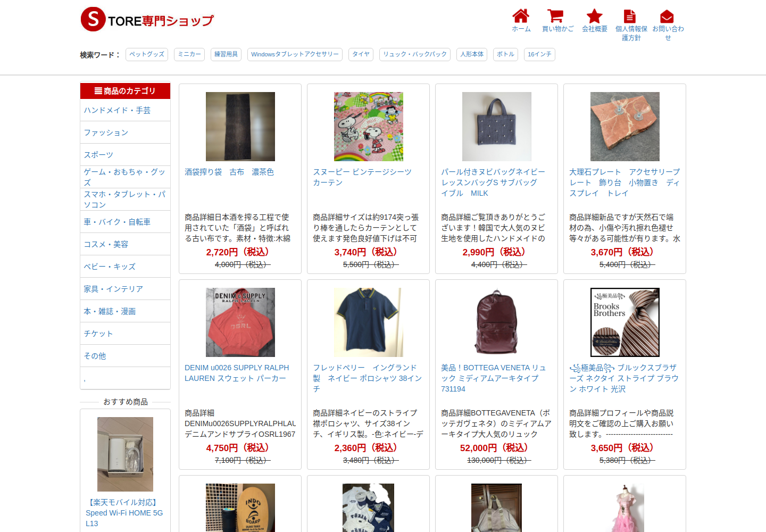Open the privacy policy document icon

(630, 16)
